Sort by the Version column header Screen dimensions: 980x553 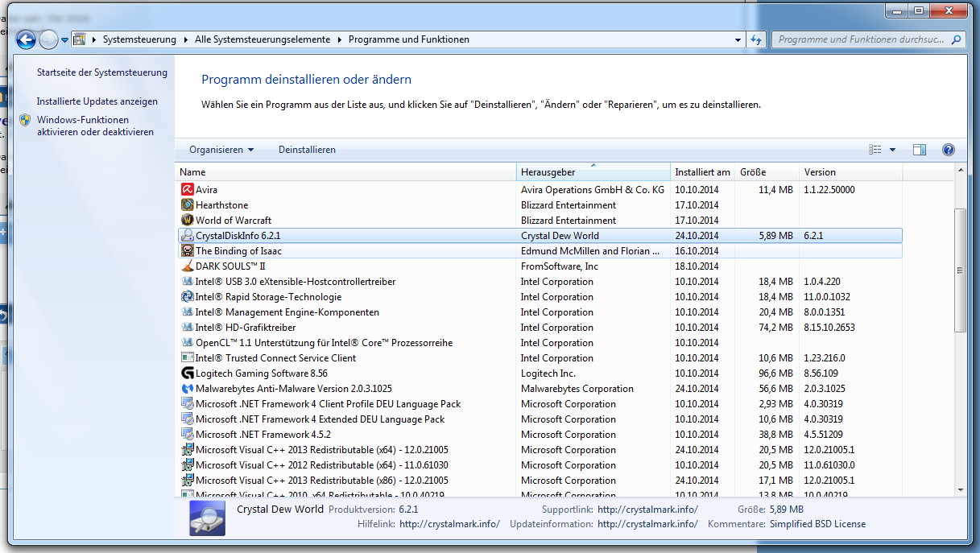coord(851,172)
